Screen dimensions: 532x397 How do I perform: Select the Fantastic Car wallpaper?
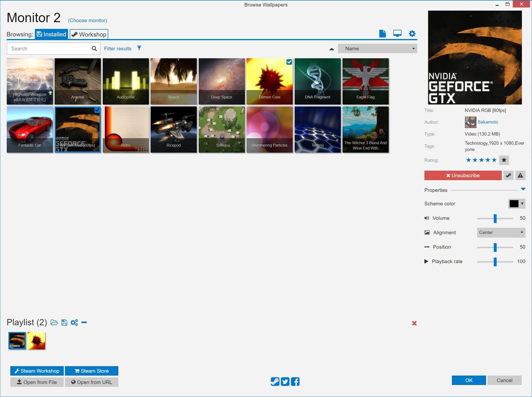coord(30,130)
